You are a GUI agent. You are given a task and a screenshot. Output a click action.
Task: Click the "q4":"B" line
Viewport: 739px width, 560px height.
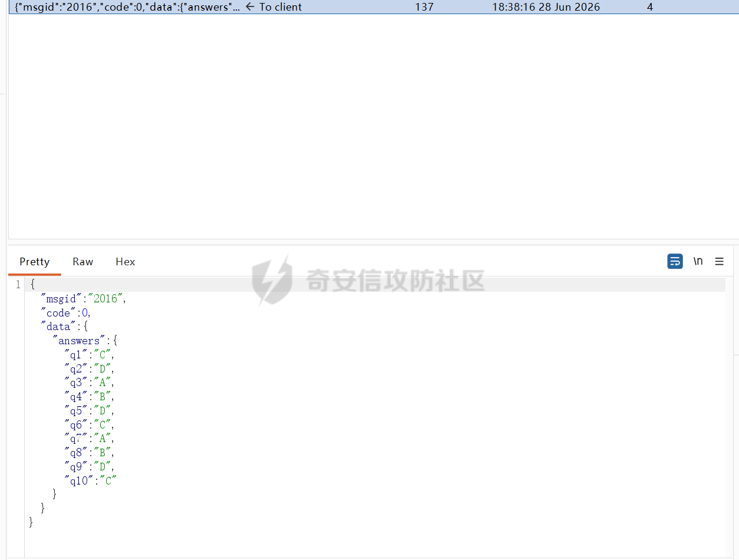point(89,397)
